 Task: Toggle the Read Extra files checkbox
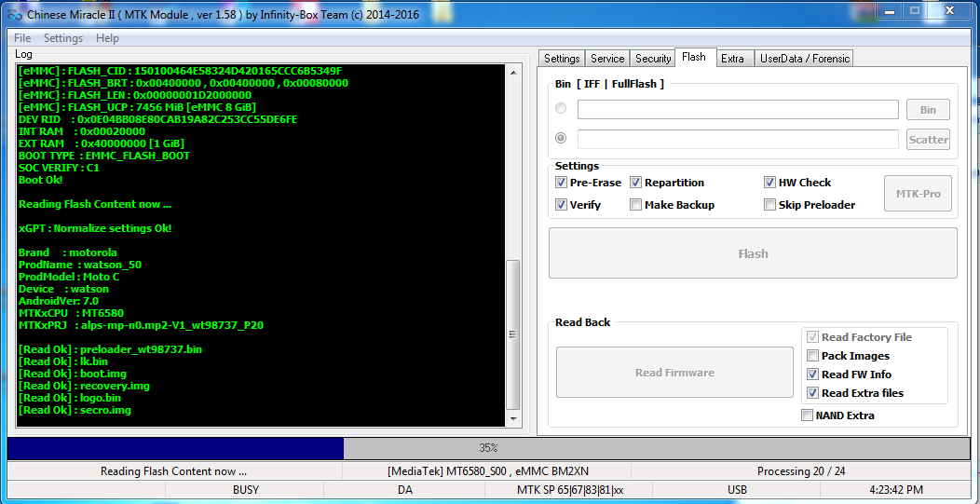click(812, 393)
